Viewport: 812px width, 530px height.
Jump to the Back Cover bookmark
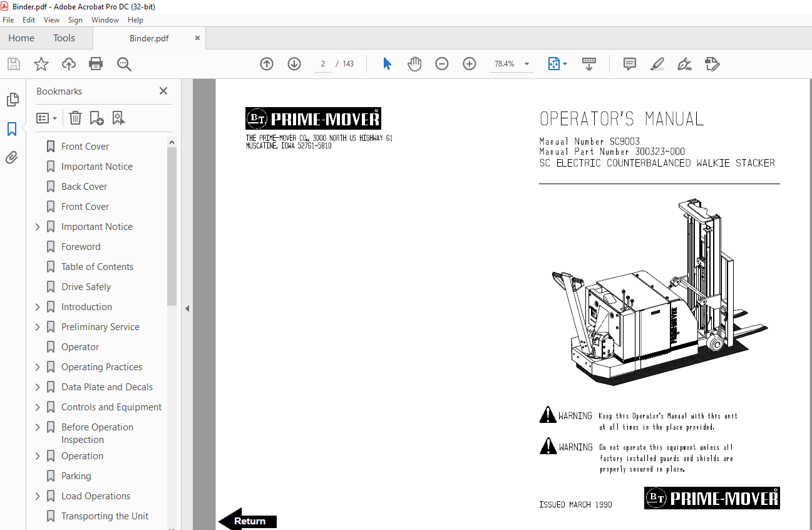point(85,187)
